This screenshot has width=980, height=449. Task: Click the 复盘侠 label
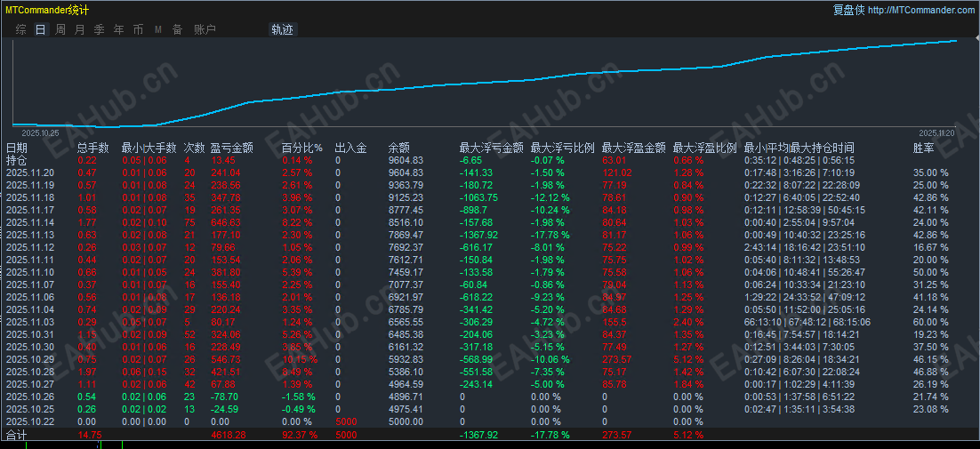pyautogui.click(x=848, y=10)
